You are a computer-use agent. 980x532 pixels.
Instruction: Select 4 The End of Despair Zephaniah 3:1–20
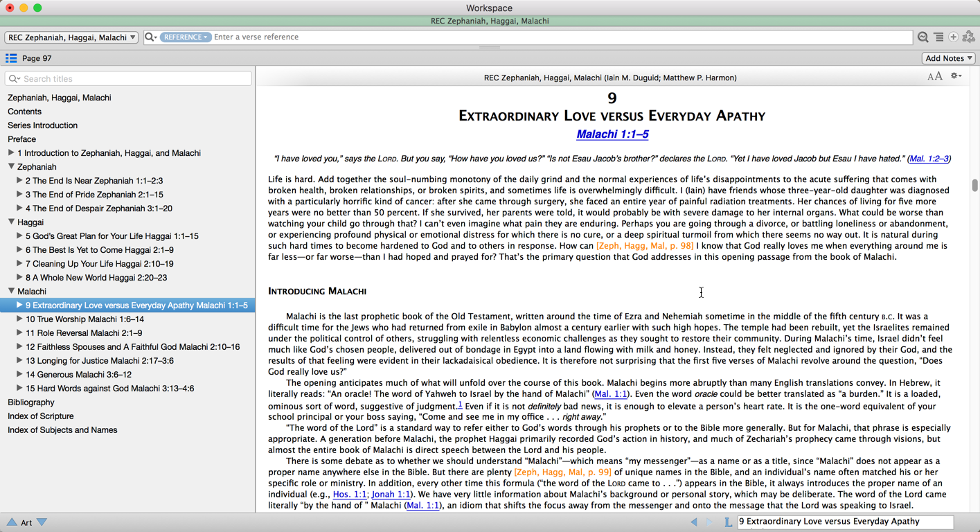click(99, 209)
